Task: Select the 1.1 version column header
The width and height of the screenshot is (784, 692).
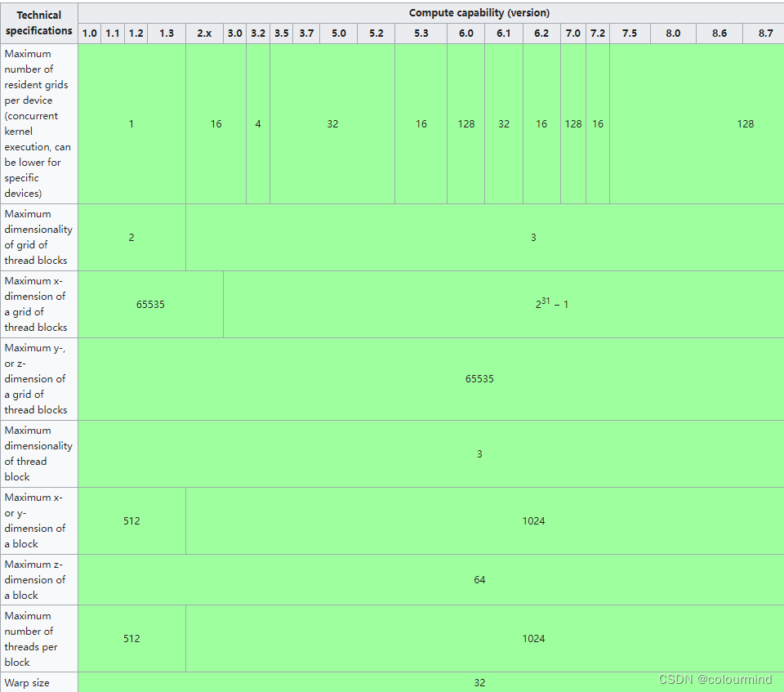Action: (113, 33)
